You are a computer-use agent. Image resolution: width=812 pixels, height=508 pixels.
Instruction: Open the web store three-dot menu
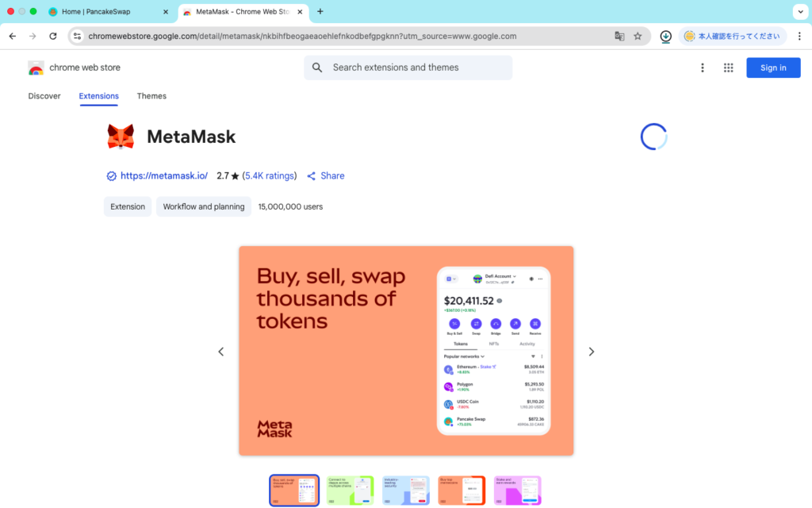[x=703, y=68]
